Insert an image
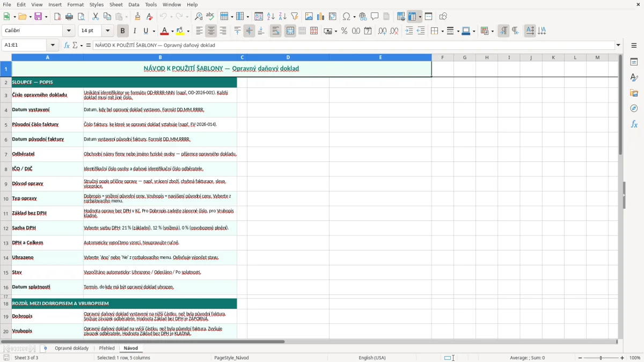Image resolution: width=644 pixels, height=362 pixels. point(309,17)
